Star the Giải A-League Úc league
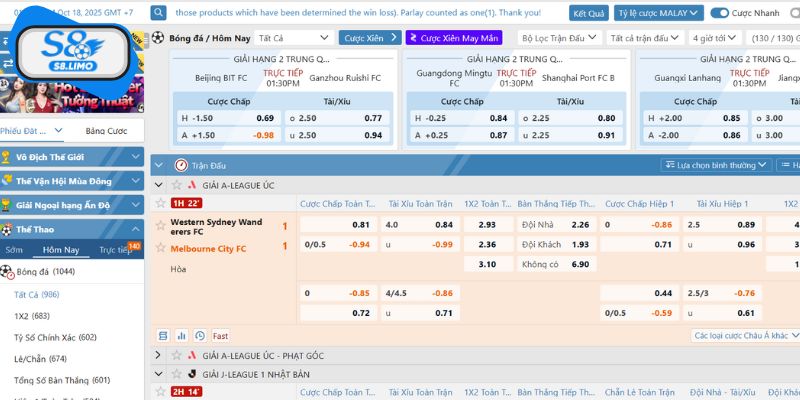 174,185
